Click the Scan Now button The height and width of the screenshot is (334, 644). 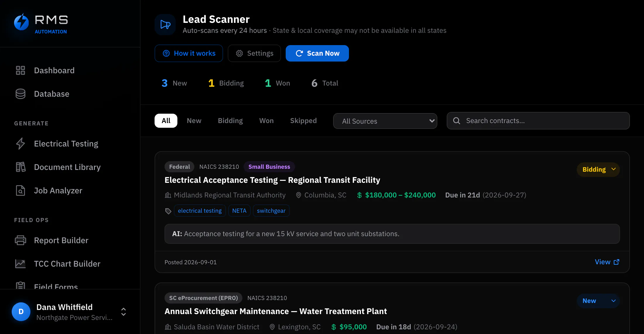pos(317,53)
